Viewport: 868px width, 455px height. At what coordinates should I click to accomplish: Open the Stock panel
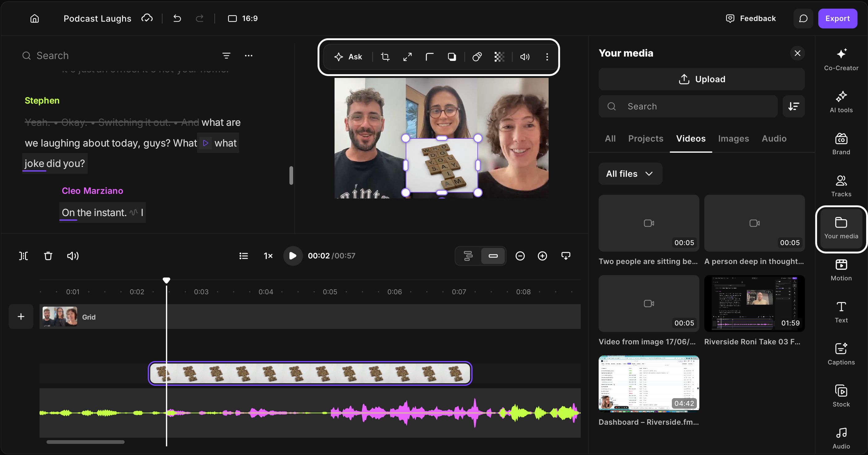pos(841,396)
